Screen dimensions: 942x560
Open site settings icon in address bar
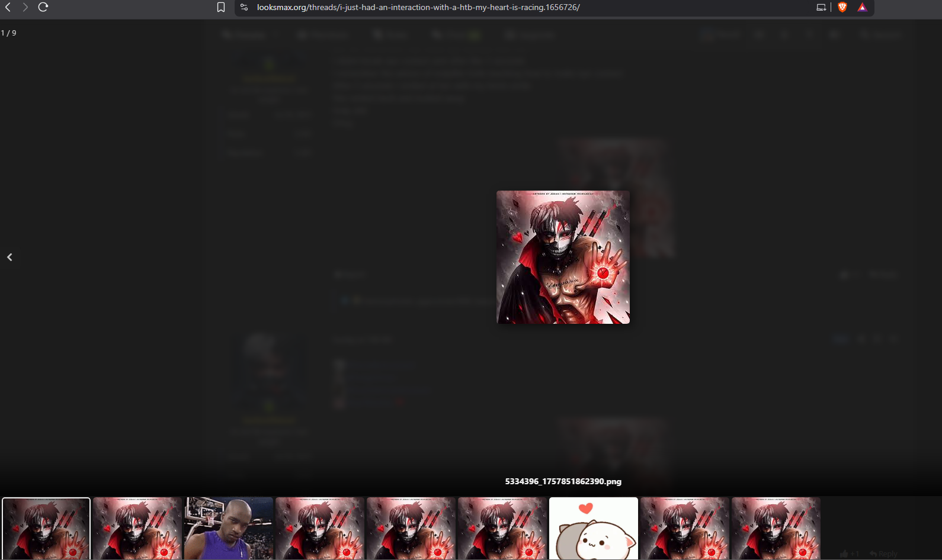[243, 7]
